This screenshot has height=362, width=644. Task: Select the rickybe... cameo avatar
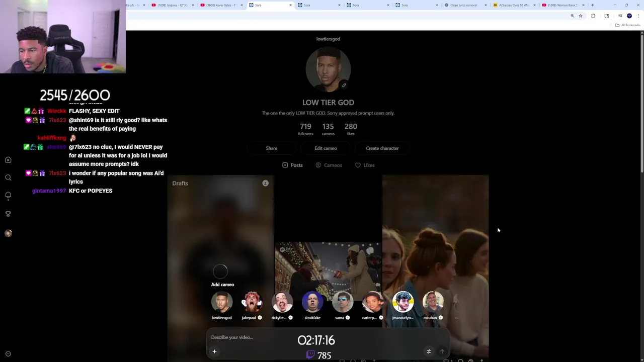point(282,302)
